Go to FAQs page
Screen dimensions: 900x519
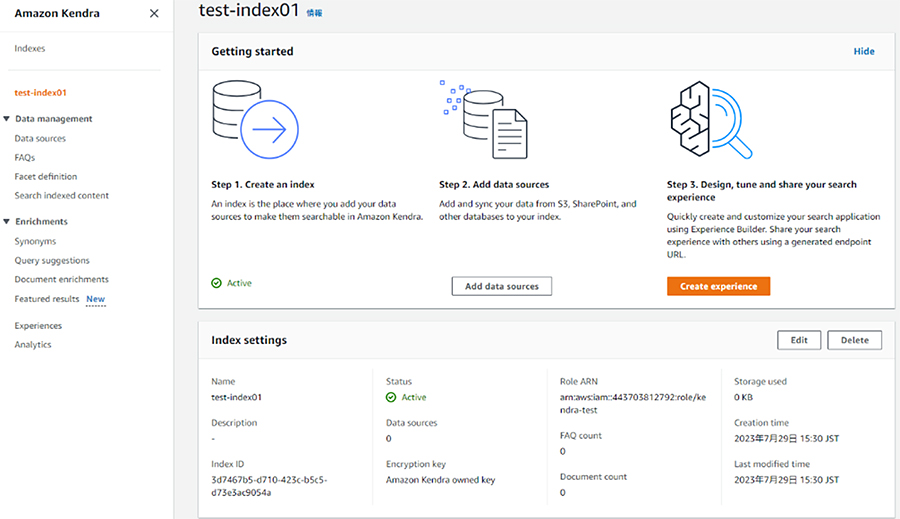click(25, 157)
